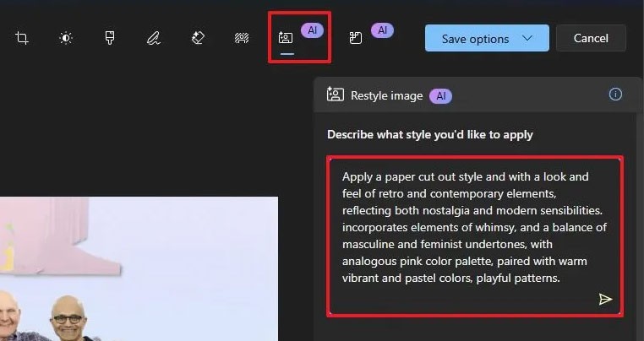Expand the Save options dropdown
The height and width of the screenshot is (341, 644).
click(486, 38)
